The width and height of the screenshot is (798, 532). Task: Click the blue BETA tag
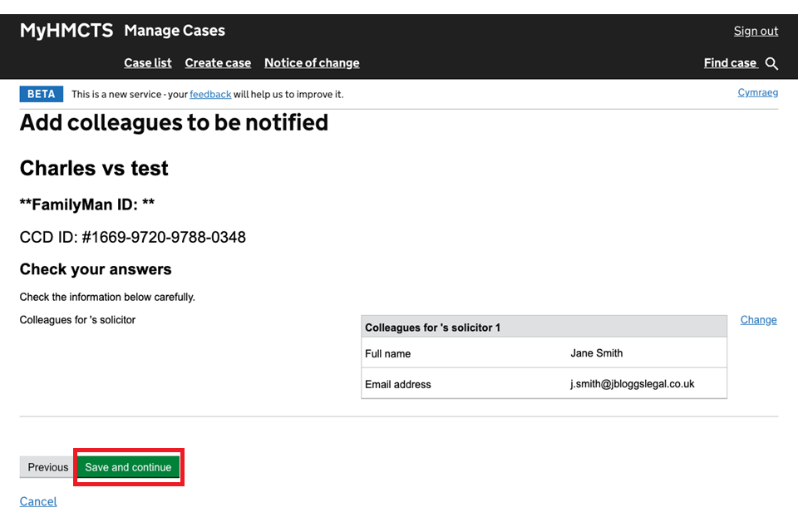click(41, 94)
